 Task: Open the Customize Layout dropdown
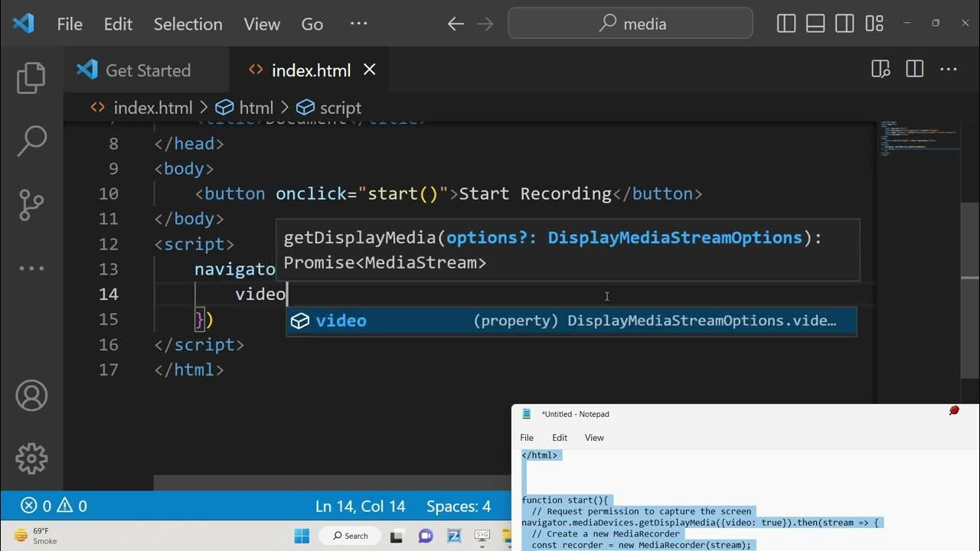(x=874, y=23)
